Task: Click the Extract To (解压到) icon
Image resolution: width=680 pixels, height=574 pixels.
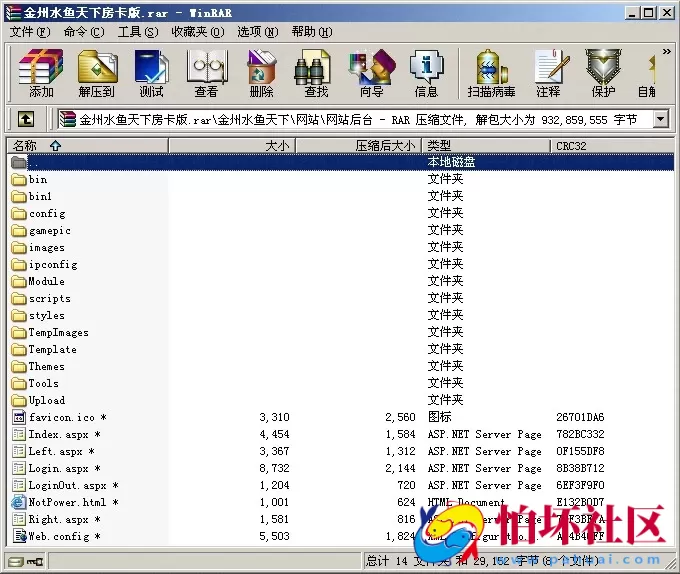Action: (x=97, y=73)
